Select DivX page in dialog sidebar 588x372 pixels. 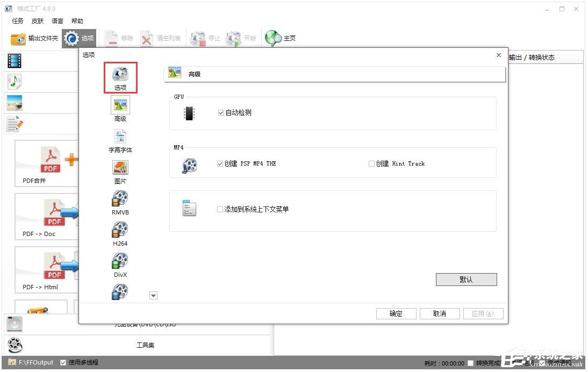coord(120,266)
